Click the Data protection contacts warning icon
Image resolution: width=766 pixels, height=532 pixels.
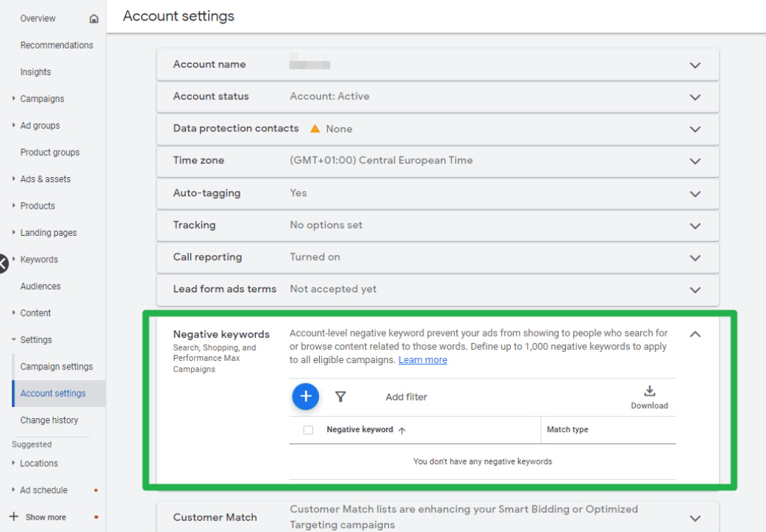coord(315,129)
